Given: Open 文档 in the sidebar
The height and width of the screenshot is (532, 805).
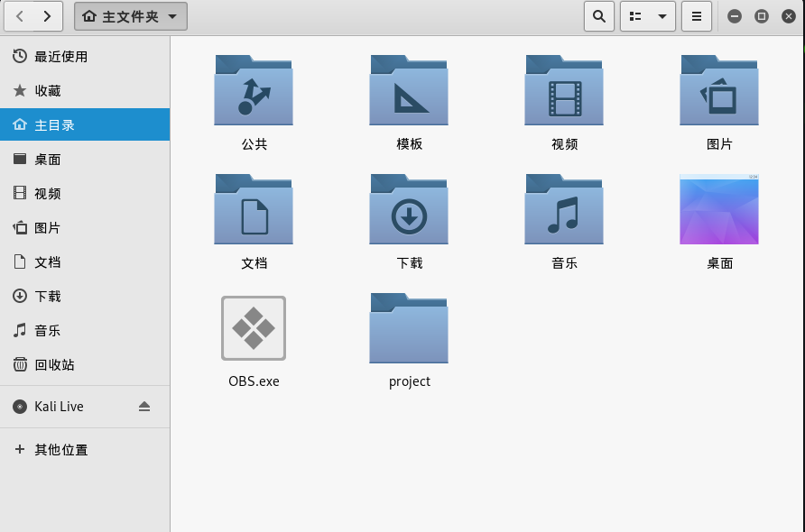Looking at the screenshot, I should click(85, 262).
